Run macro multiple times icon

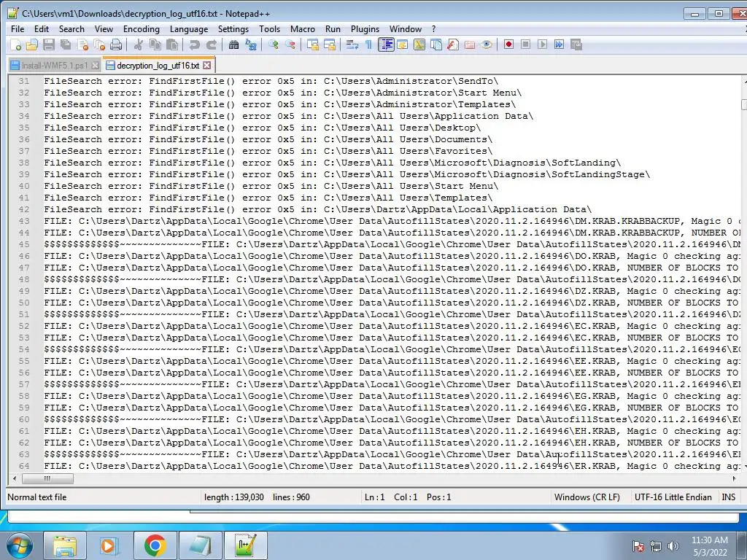tap(559, 44)
